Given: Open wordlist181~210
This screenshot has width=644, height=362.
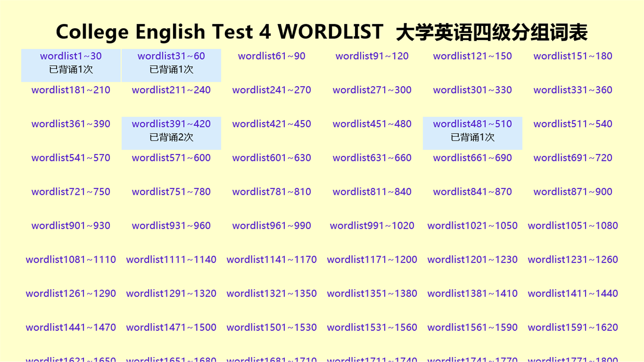Looking at the screenshot, I should coord(71,90).
